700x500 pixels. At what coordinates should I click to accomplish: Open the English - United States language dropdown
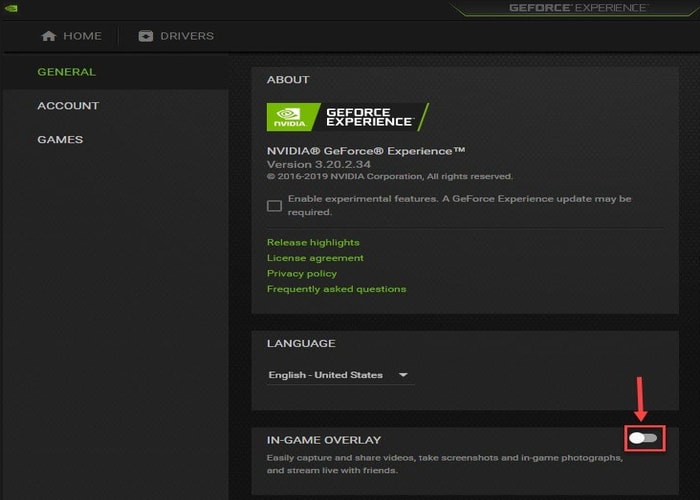tap(340, 375)
